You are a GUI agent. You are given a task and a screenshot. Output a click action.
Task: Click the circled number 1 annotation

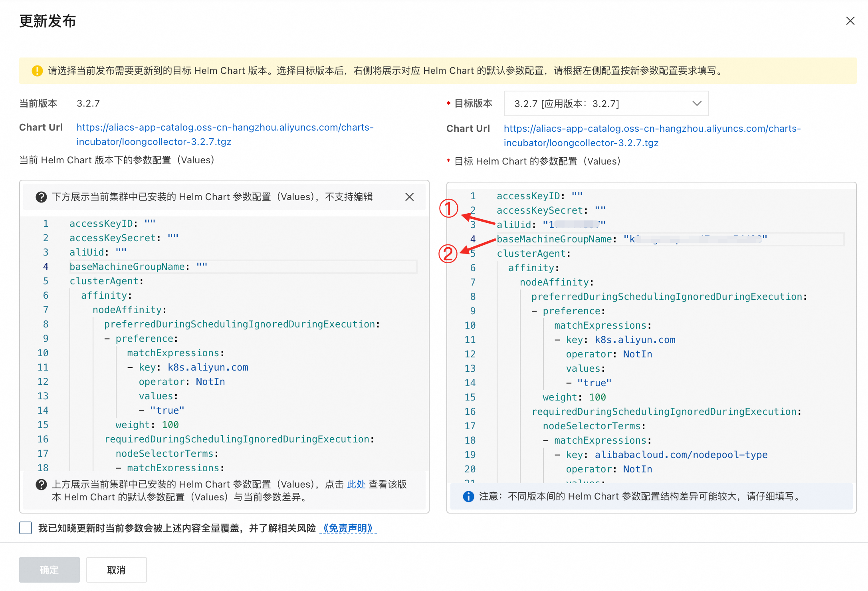(x=448, y=208)
